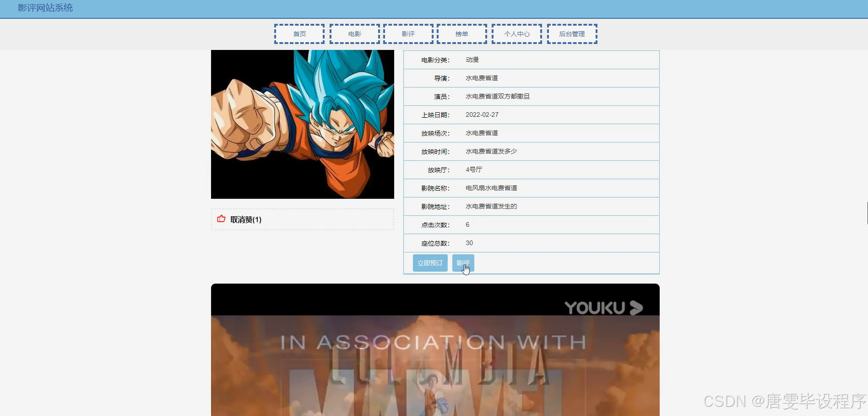Select the 座位总数 value 30
The image size is (868, 416).
pos(469,243)
